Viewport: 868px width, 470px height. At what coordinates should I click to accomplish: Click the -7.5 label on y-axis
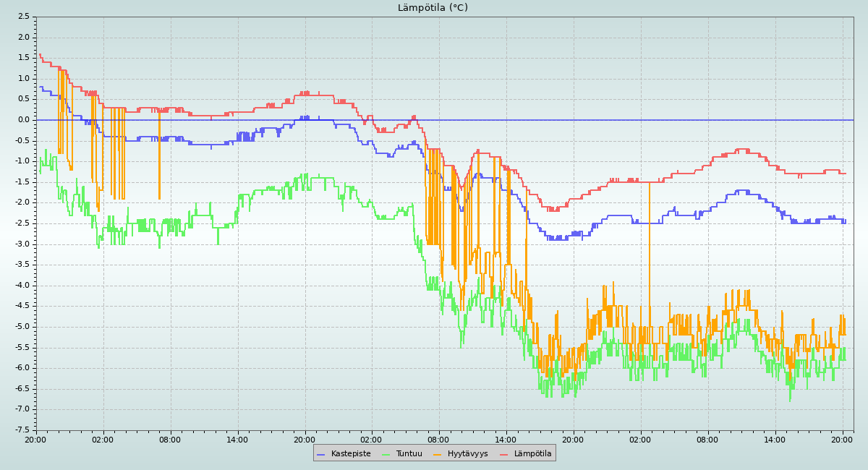22,430
